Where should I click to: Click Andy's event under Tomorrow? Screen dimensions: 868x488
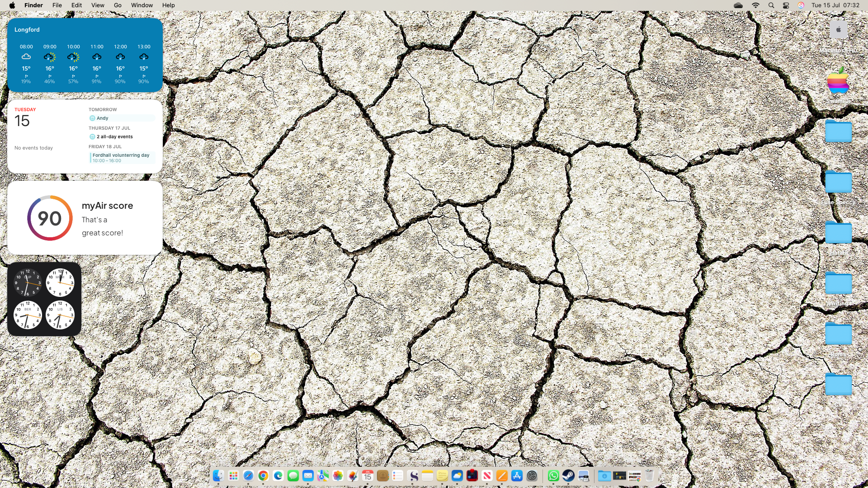click(121, 118)
